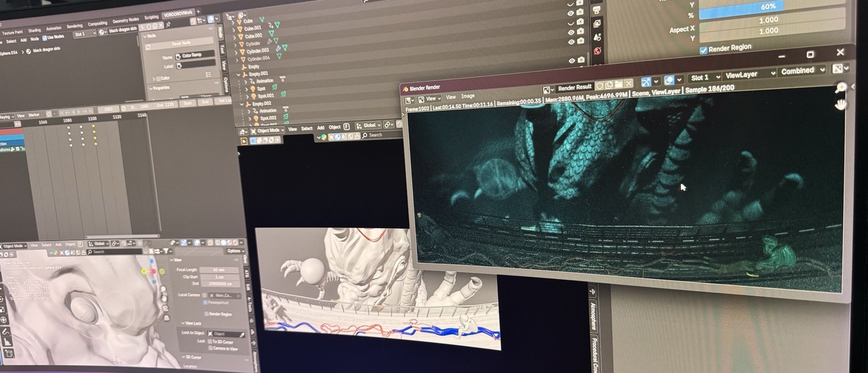Select the Measure tool in the viewport toolbar

coord(6,341)
